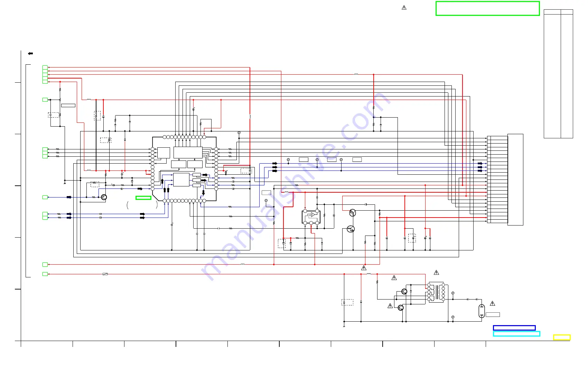Click the transformer symbol in the lamp circuit
Screen dimensions: 588x368
coord(436,293)
